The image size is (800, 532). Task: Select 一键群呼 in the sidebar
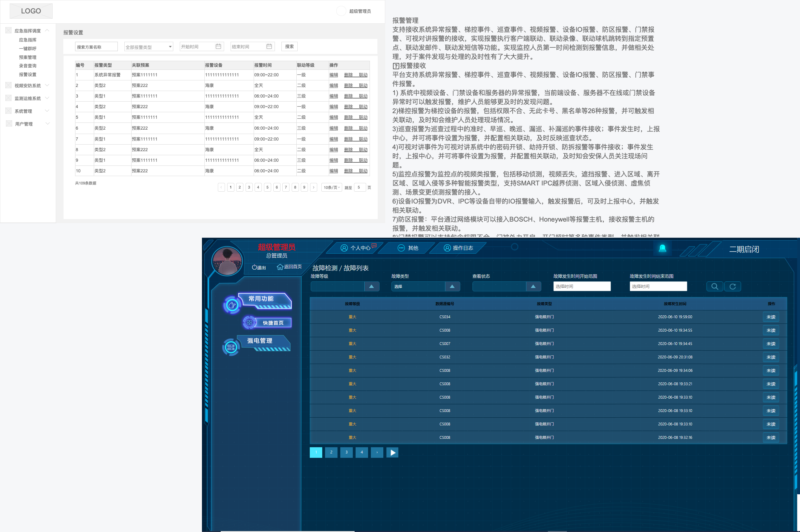click(27, 49)
